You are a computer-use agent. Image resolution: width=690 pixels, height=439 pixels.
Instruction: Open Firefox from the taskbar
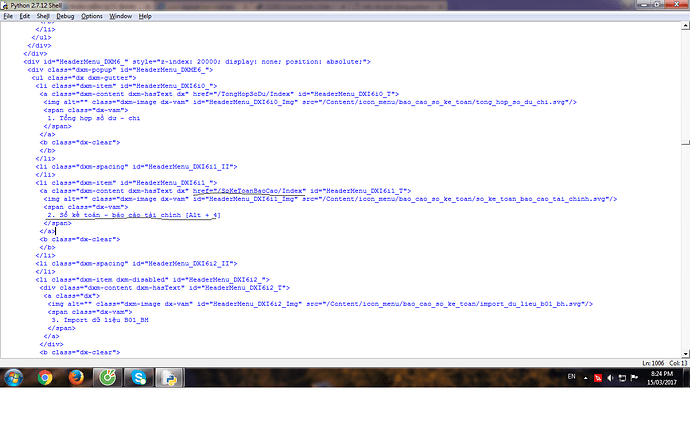[x=77, y=378]
